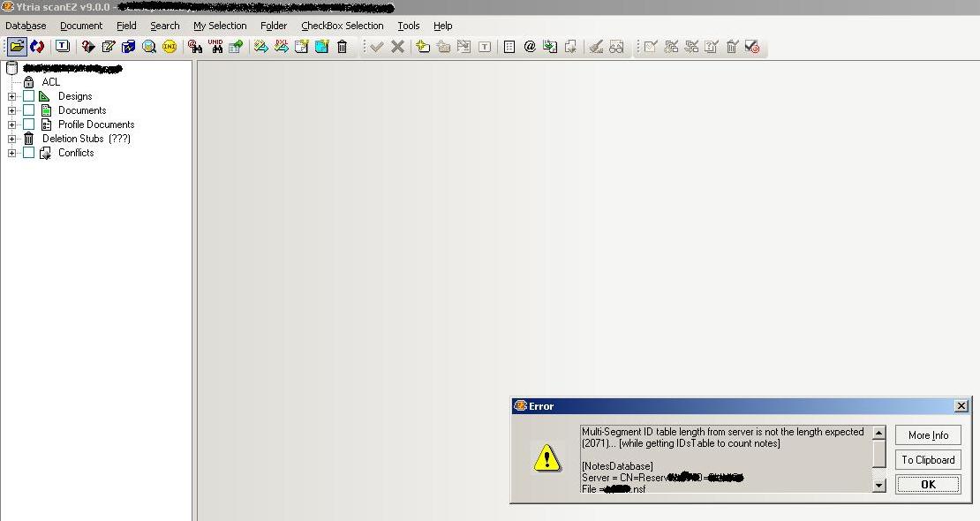
Task: Click the ACL padlock icon in tree
Action: tap(29, 82)
